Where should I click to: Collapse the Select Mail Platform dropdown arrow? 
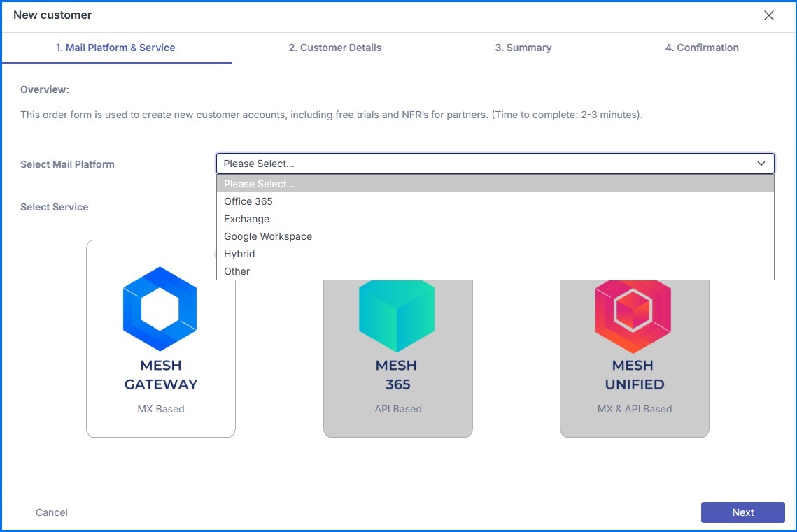(761, 164)
